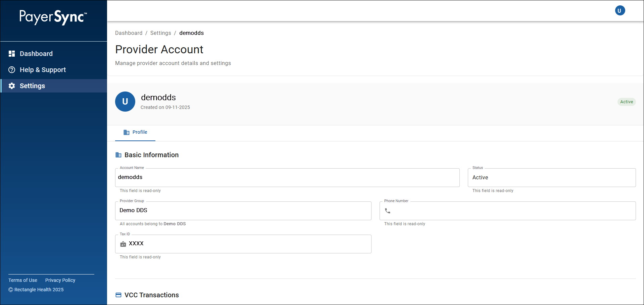Click 'All accounts belong to Demo DDS' text
The image size is (644, 305).
(153, 224)
